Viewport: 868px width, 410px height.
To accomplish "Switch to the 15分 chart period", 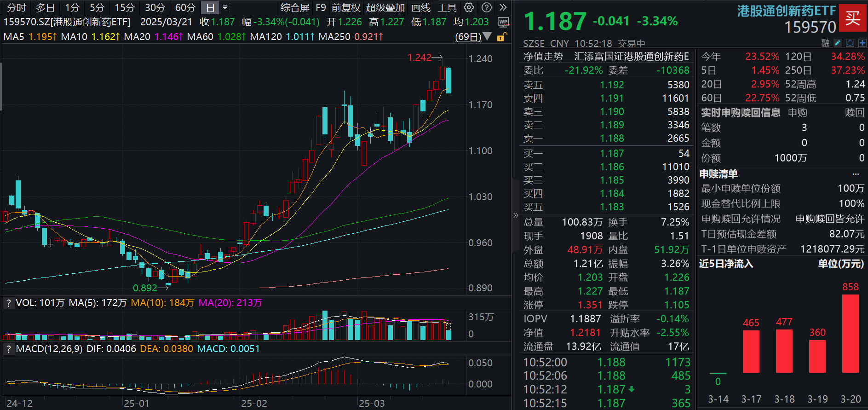I will click(x=125, y=7).
